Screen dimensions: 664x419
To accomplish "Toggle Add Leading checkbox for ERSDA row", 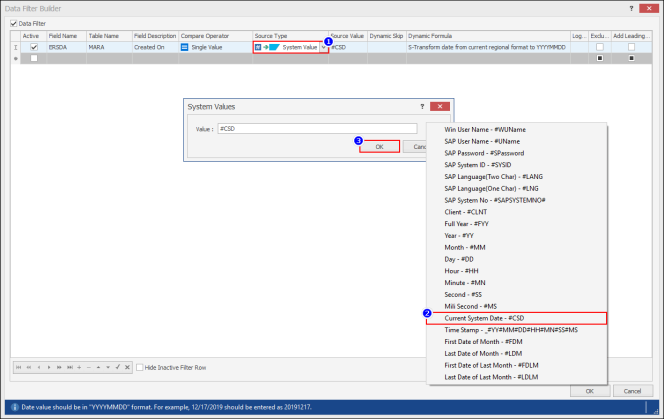I will 631,47.
